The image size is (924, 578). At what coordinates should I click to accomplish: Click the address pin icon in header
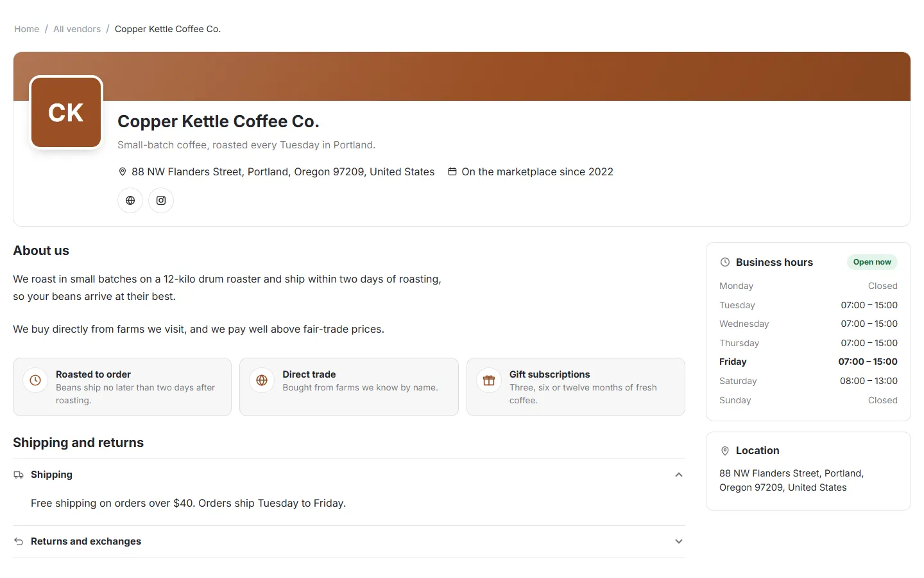coord(123,172)
